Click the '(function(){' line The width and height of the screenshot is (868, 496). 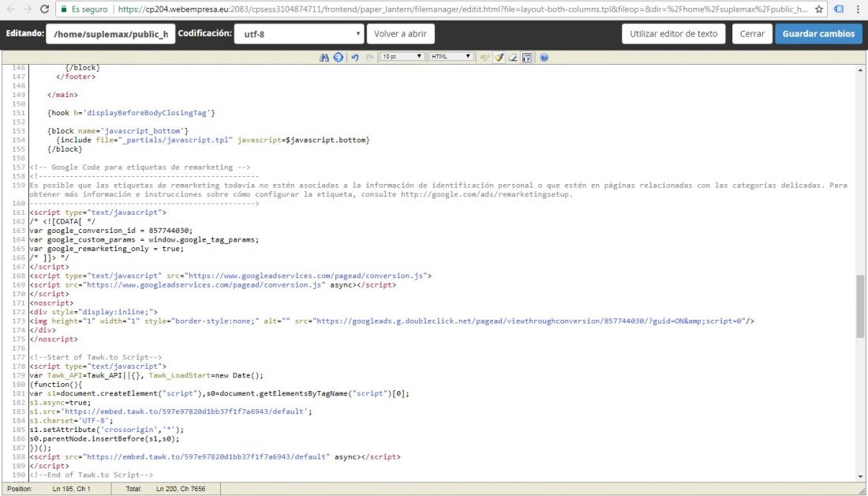pos(55,385)
